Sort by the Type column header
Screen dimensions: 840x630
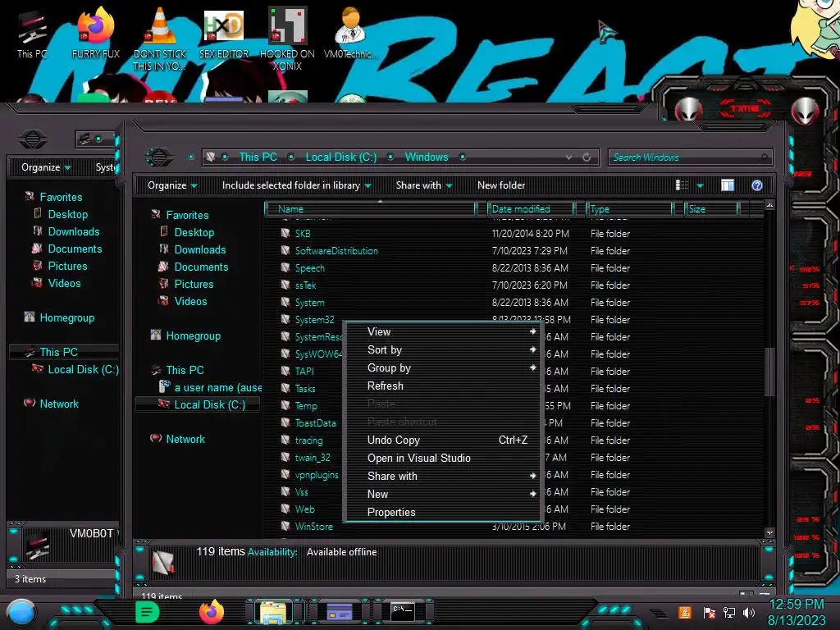click(629, 209)
